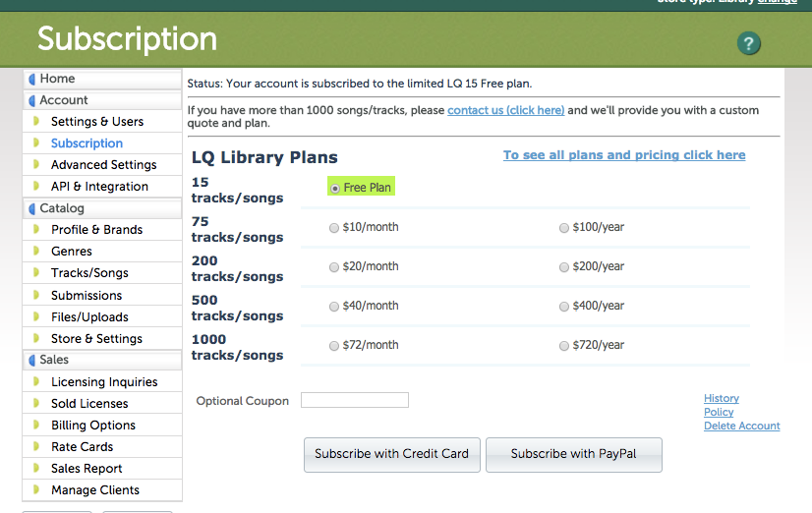Select the $200/year plan radio button

(564, 266)
